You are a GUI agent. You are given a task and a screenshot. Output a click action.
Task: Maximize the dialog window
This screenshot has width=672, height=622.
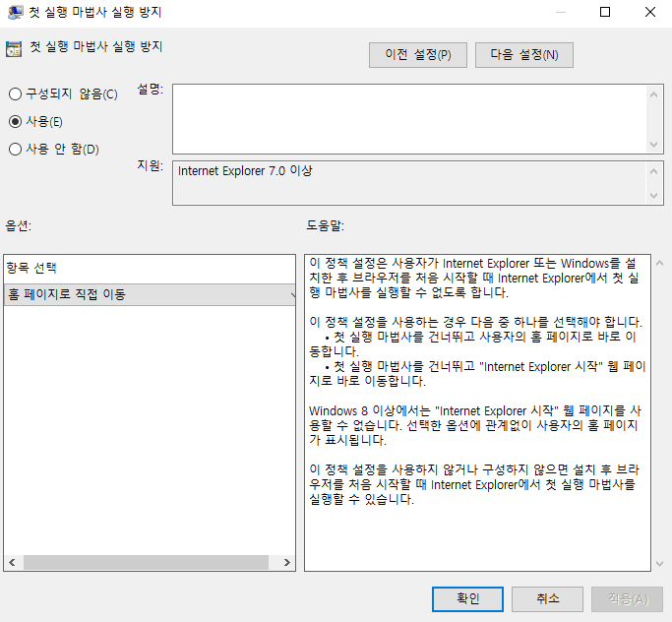click(x=605, y=12)
